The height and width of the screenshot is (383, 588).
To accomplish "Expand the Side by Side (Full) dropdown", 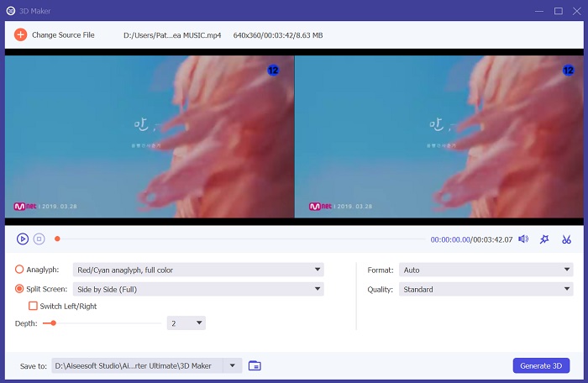I will click(x=198, y=289).
